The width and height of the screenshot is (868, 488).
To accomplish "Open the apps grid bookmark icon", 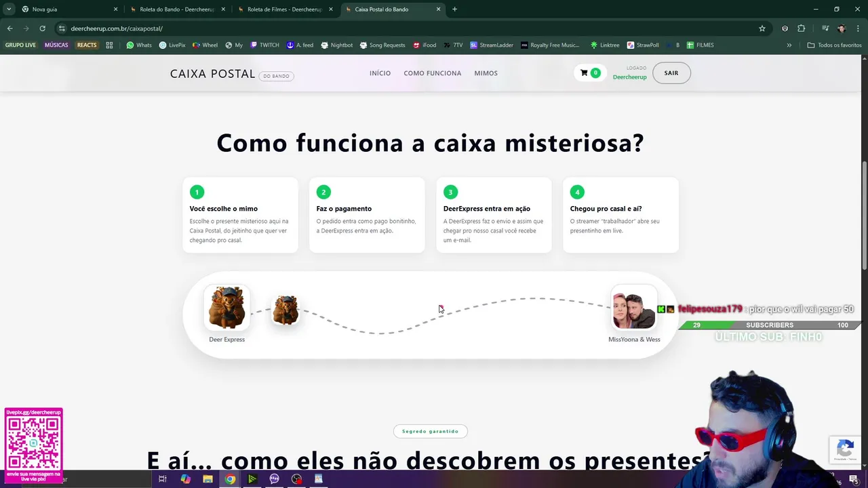I will coord(109,45).
